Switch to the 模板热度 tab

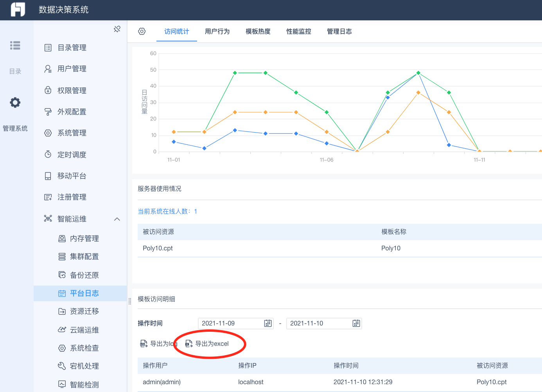258,31
